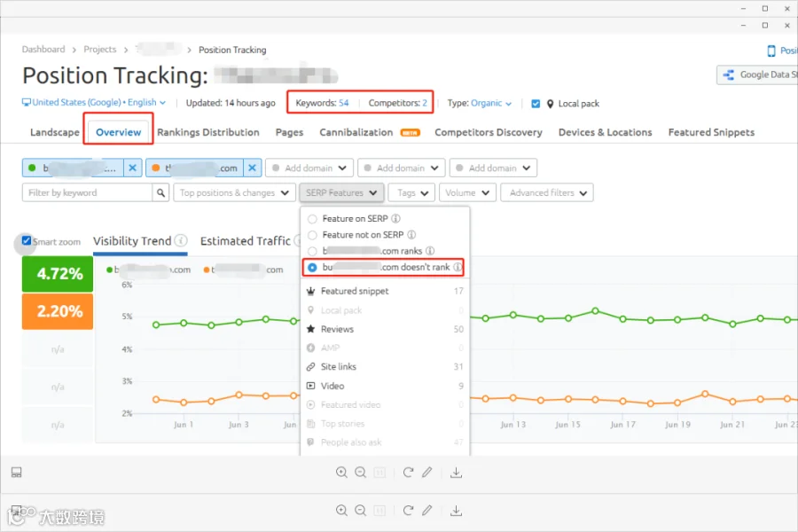
Task: Open the last Add domain dropdown
Action: [493, 168]
